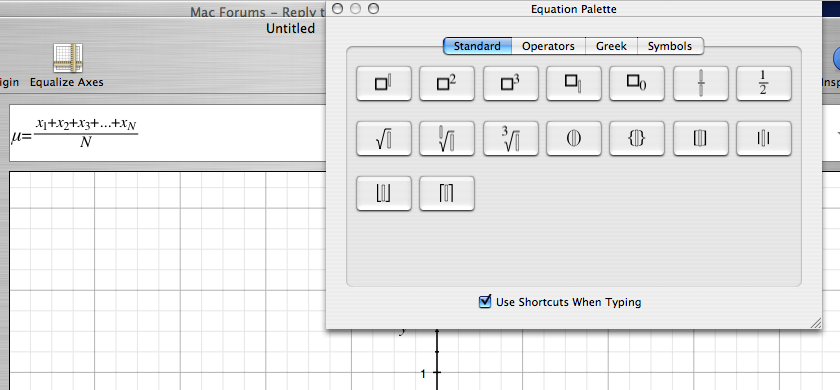Viewport: 840px width, 390px height.
Task: Close the Equation Palette window
Action: 338,9
